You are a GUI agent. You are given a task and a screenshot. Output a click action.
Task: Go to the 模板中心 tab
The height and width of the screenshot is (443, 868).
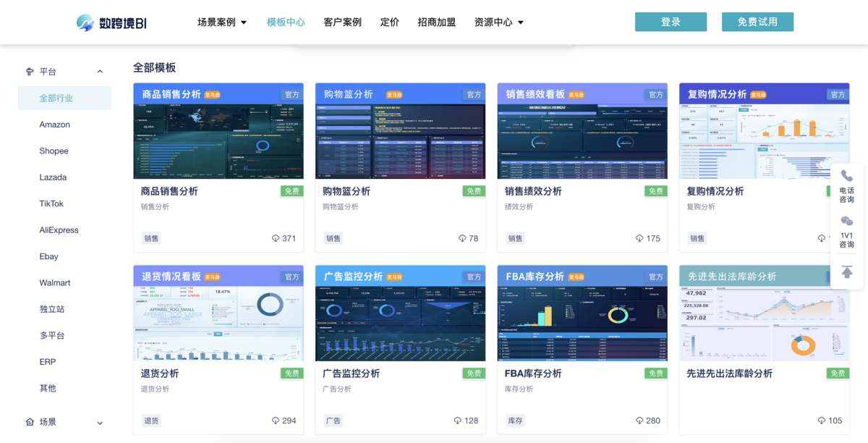286,22
